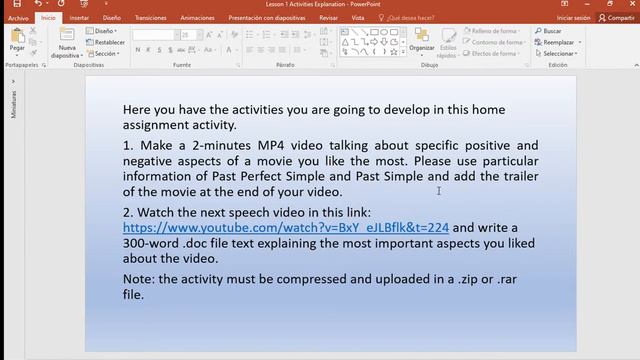Switch to the Animaciones tab

click(197, 18)
